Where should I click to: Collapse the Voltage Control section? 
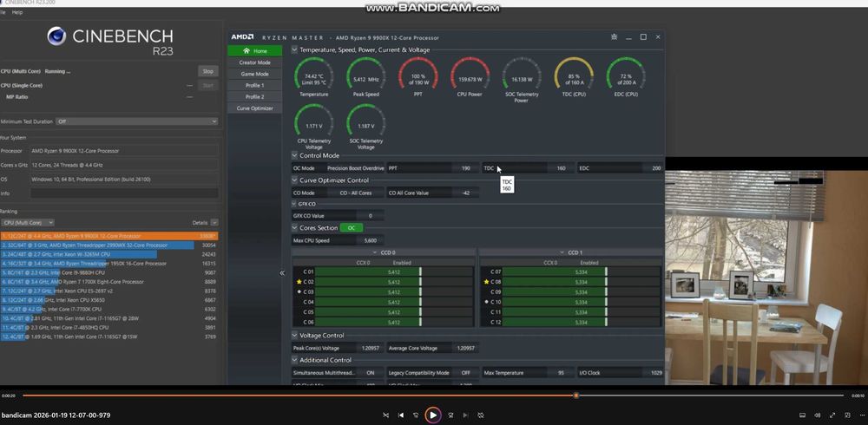[294, 336]
